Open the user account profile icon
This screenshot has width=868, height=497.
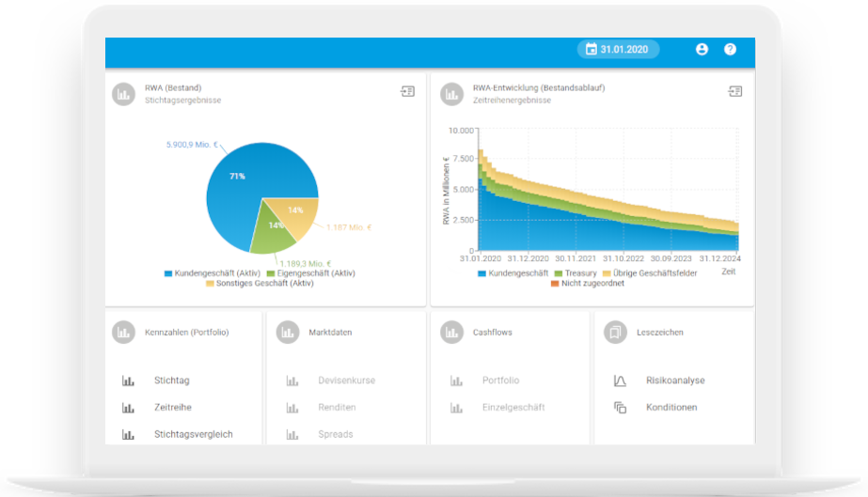tap(702, 50)
